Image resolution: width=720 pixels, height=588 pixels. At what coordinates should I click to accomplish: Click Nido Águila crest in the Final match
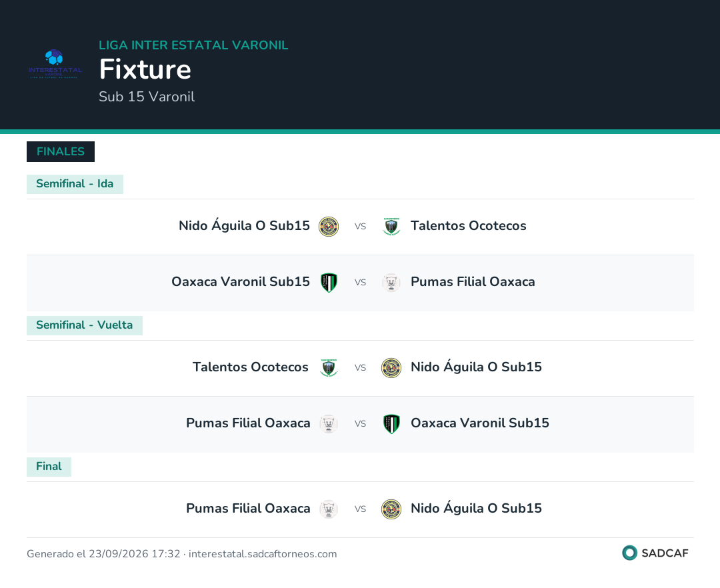coord(391,509)
